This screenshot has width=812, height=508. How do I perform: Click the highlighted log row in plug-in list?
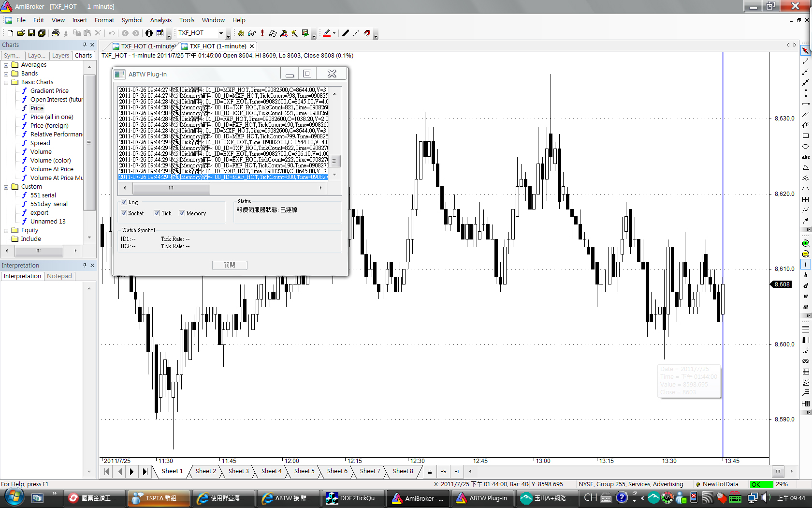pos(223,177)
